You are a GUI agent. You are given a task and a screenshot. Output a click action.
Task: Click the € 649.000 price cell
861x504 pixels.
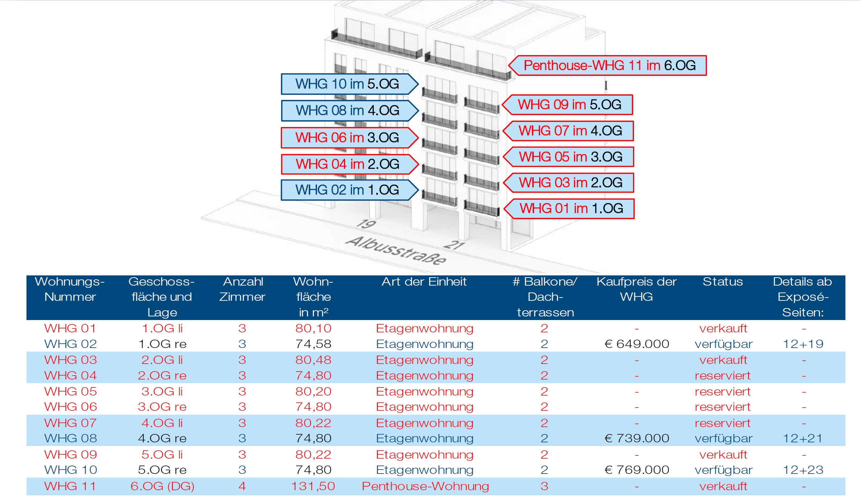[x=636, y=344]
